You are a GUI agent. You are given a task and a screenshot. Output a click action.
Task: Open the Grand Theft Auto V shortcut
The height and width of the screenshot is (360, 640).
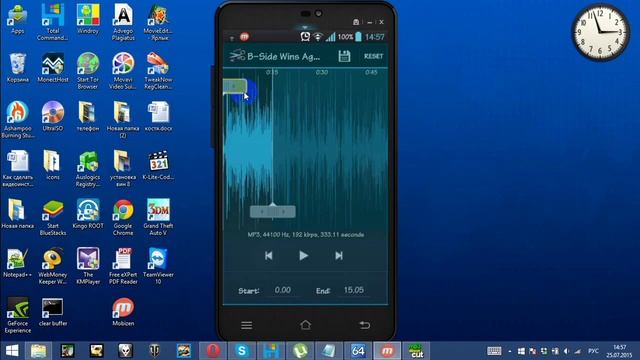pos(158,217)
